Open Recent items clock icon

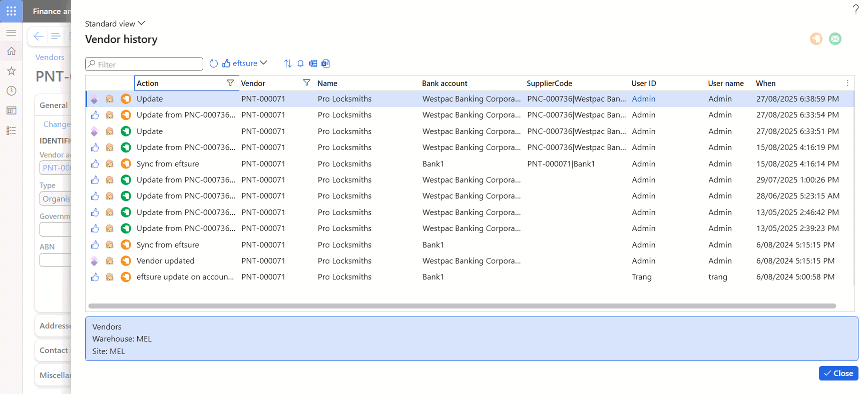[11, 90]
